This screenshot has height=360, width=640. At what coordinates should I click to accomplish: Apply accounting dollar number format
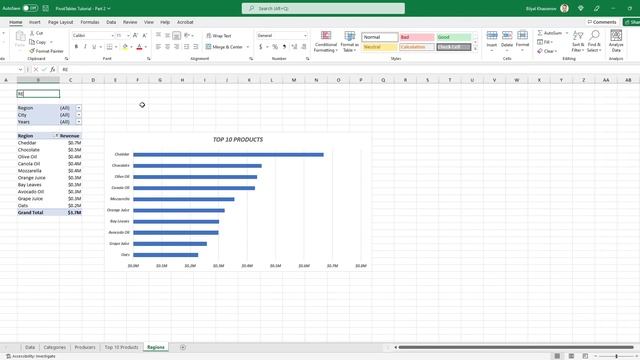(x=260, y=47)
